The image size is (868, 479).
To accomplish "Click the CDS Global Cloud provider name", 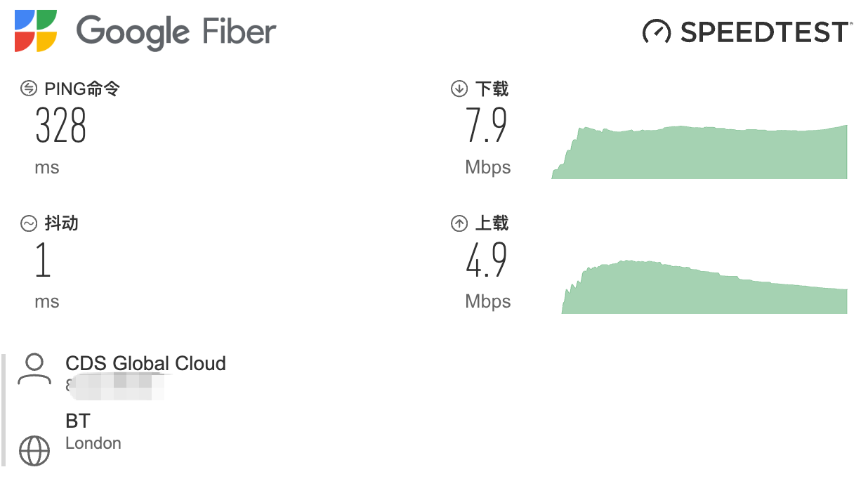I will [x=145, y=364].
